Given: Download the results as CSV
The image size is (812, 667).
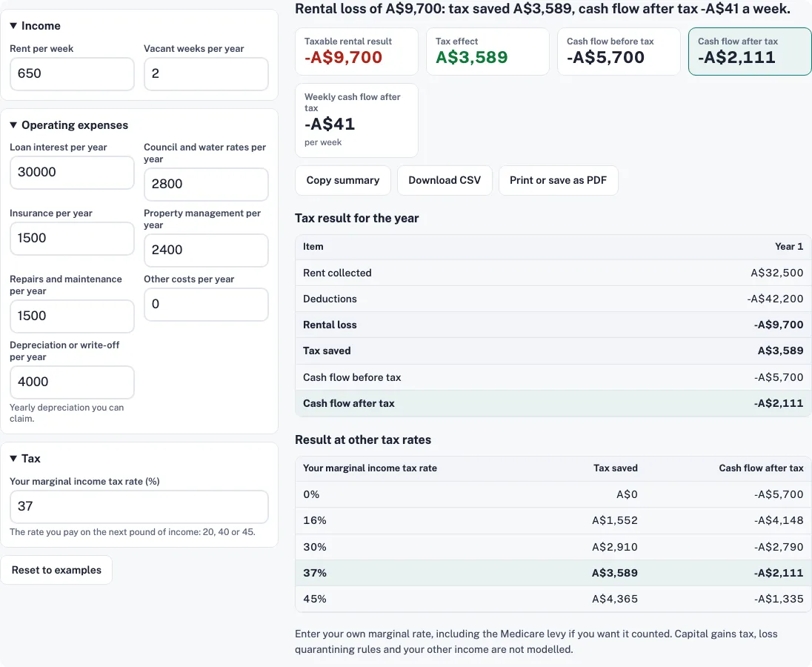Looking at the screenshot, I should tap(445, 180).
